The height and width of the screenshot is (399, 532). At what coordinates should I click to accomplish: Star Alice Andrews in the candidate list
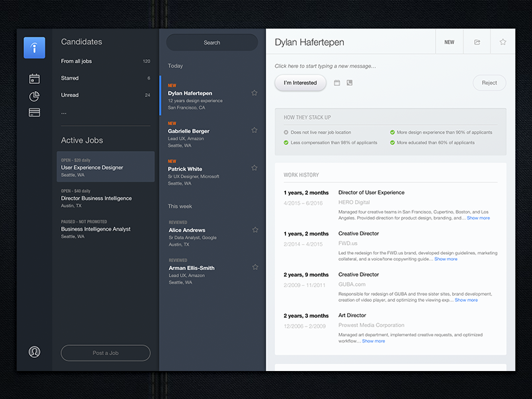click(x=255, y=230)
